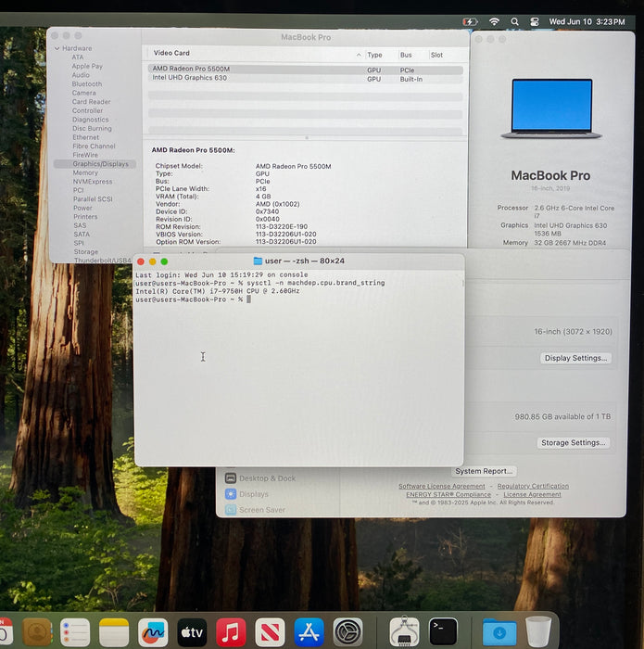Select ATA in the Hardware sidebar
The width and height of the screenshot is (644, 649).
coord(77,57)
